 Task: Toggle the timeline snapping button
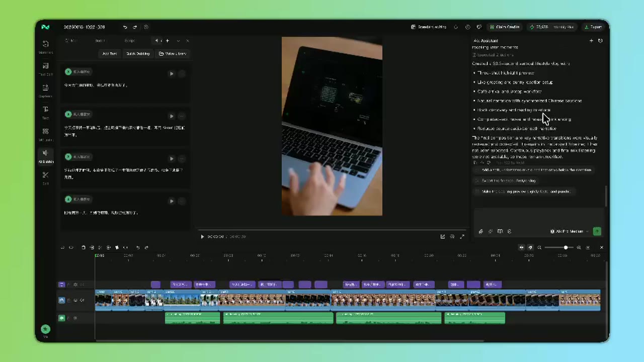pyautogui.click(x=522, y=247)
